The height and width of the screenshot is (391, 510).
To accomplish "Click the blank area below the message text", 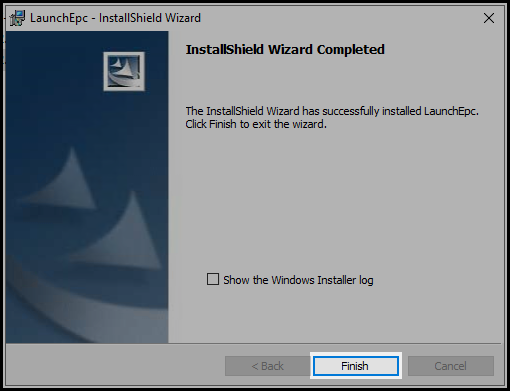I will pos(333,200).
